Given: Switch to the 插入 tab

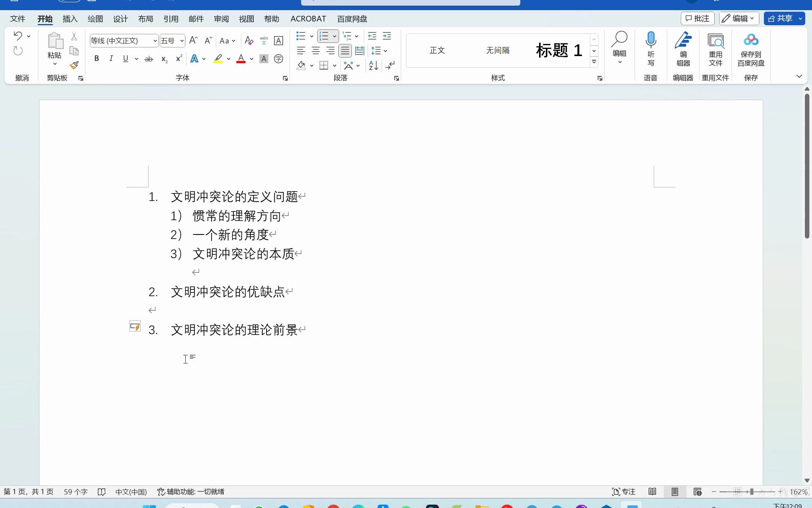Looking at the screenshot, I should (x=70, y=19).
